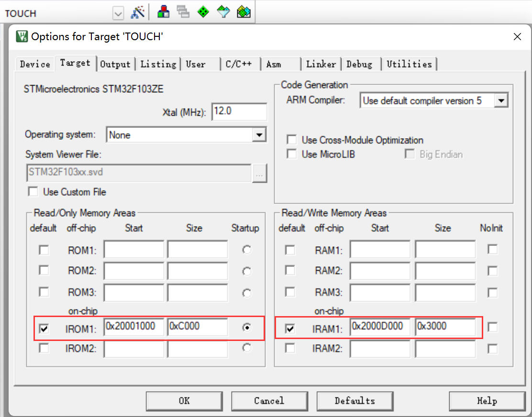Click the Manage Multi-Project Workspace icon
Viewport: 532px width, 417px height.
(183, 12)
